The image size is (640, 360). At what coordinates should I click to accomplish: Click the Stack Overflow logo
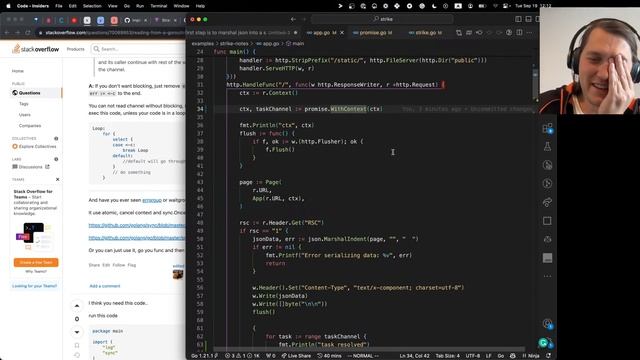[x=36, y=49]
